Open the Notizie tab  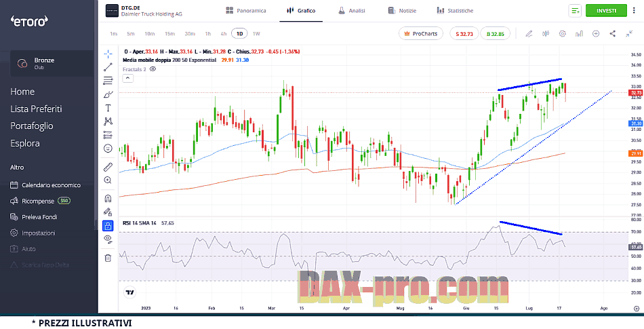coord(402,11)
